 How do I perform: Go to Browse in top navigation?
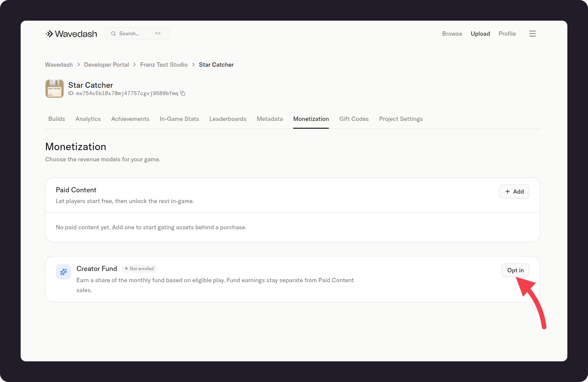452,34
